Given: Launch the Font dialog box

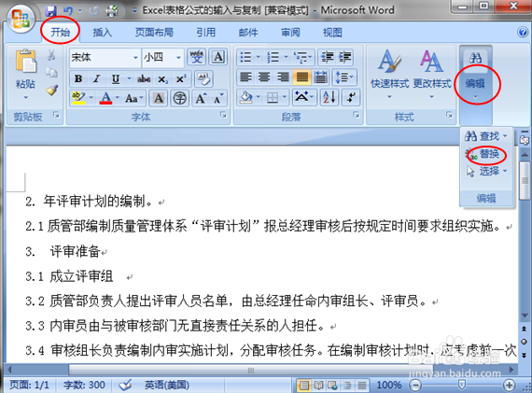Looking at the screenshot, I should coord(223,115).
